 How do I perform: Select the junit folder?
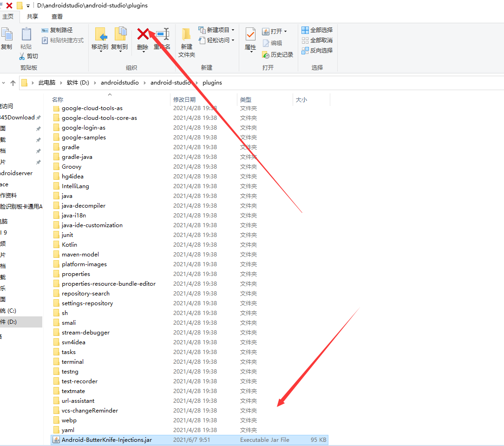click(67, 235)
